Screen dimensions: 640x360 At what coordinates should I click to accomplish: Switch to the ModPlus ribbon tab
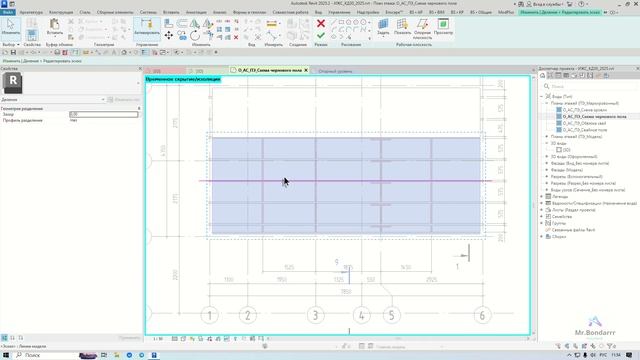506,12
